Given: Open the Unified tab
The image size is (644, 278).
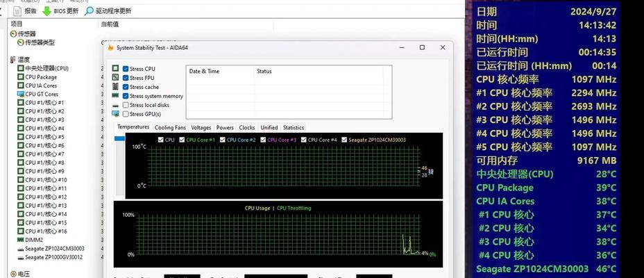Looking at the screenshot, I should [x=269, y=127].
